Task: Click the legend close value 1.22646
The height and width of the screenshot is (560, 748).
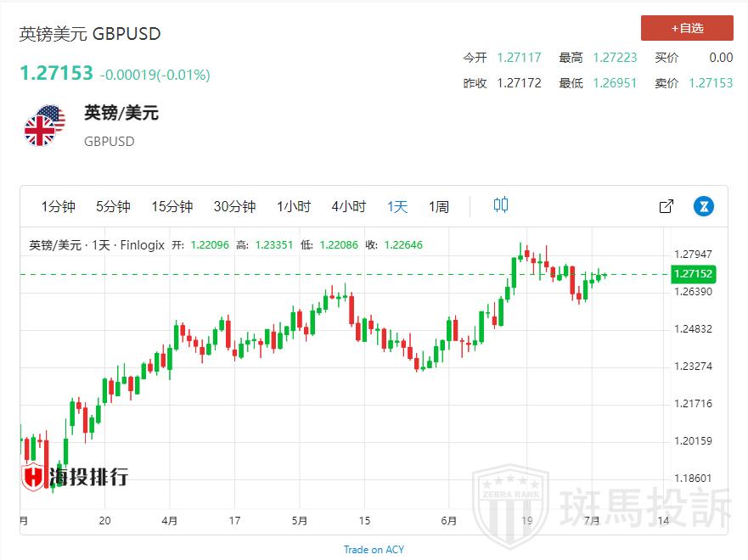Action: click(x=403, y=245)
